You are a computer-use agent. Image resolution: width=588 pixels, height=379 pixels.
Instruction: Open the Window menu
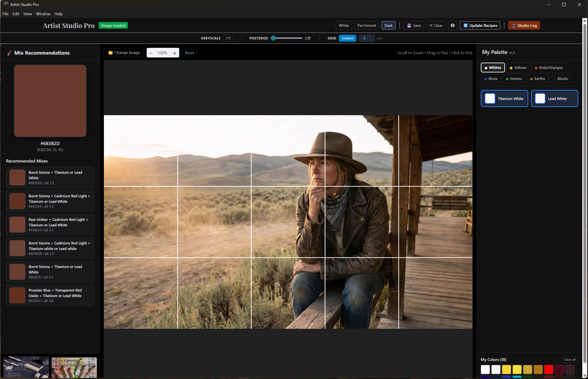coord(43,14)
